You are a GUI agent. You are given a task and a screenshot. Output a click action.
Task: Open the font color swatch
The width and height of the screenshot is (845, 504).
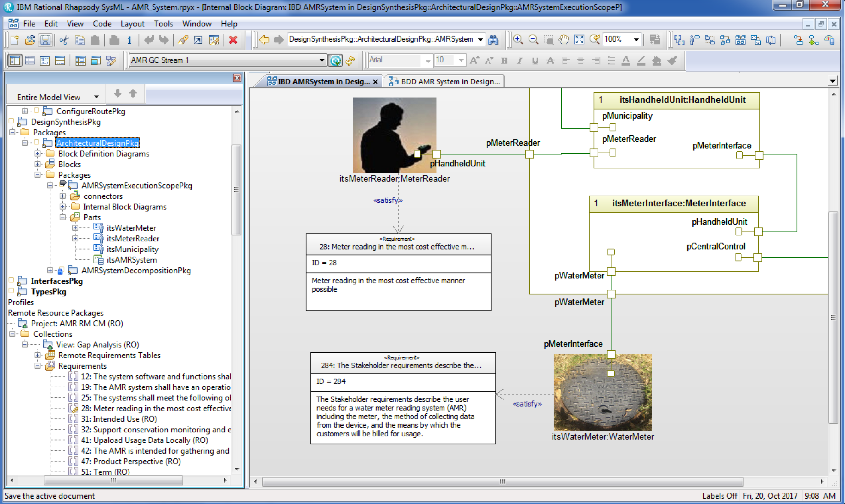[x=626, y=60]
